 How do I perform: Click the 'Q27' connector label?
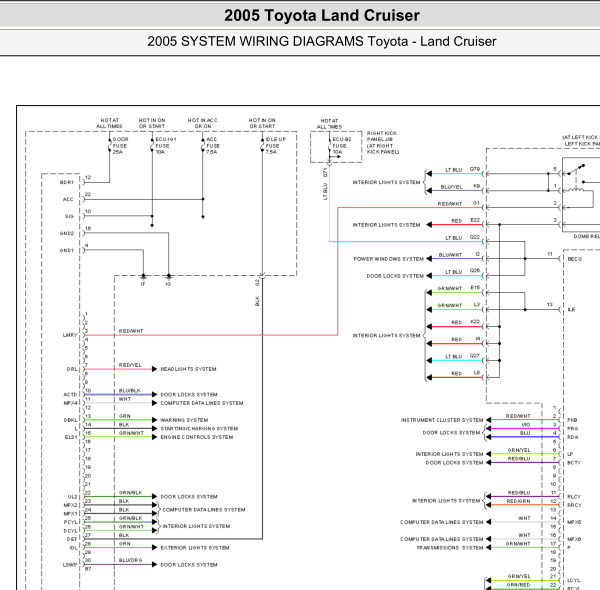(475, 355)
